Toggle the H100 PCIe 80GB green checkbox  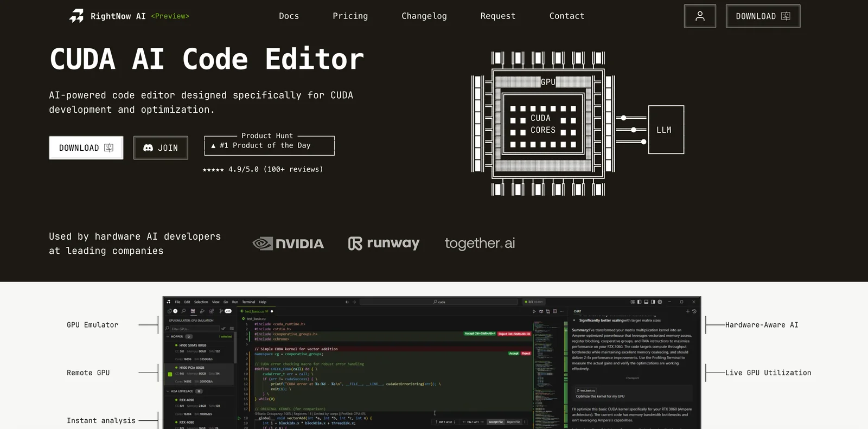tap(170, 374)
